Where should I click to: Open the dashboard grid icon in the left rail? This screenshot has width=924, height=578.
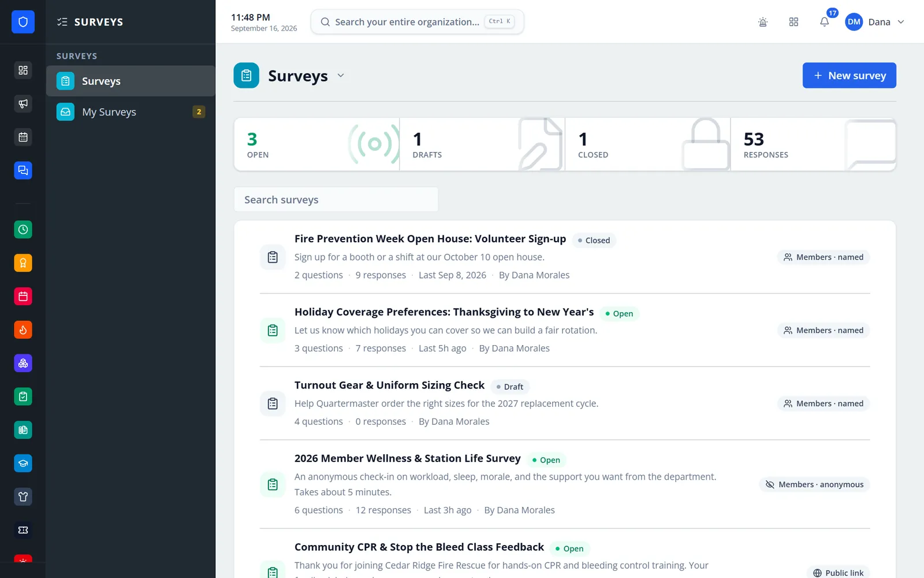tap(23, 70)
